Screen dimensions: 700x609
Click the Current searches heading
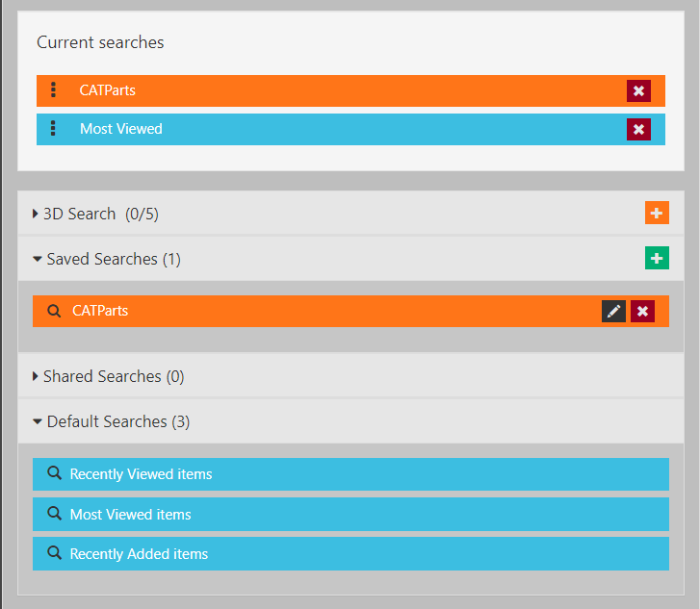pos(100,42)
